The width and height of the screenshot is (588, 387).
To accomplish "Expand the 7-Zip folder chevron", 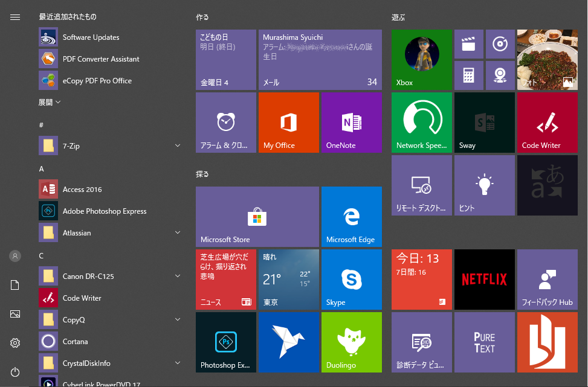I will pyautogui.click(x=178, y=146).
